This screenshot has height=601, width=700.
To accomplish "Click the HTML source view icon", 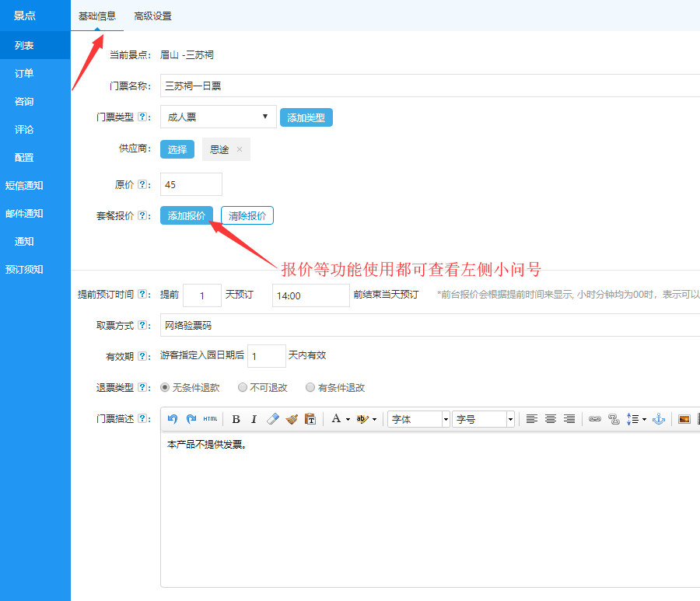I will (x=210, y=419).
